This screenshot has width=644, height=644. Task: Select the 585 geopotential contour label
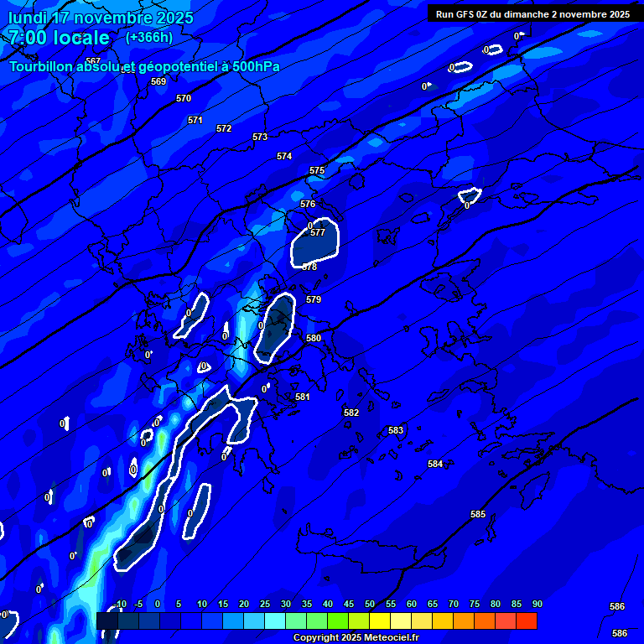478,514
